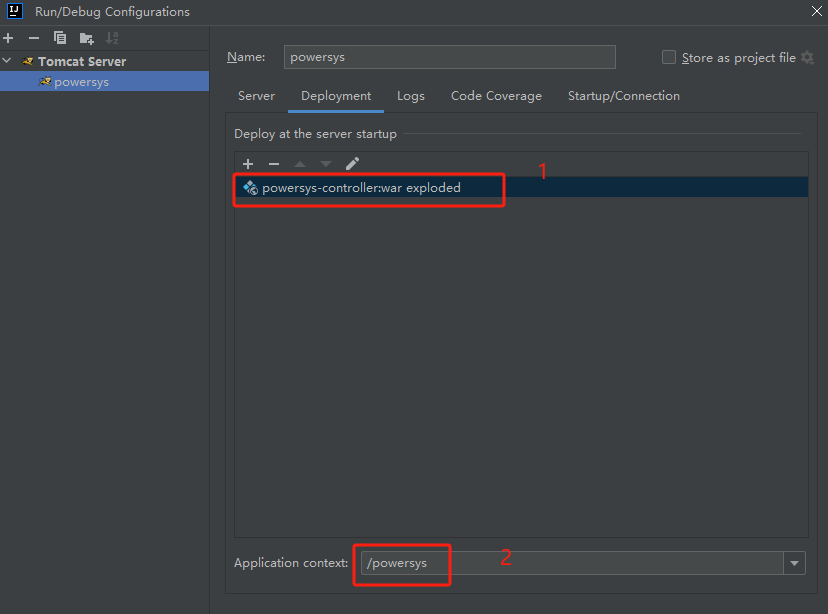828x614 pixels.
Task: Switch to the Server tab
Action: 256,96
